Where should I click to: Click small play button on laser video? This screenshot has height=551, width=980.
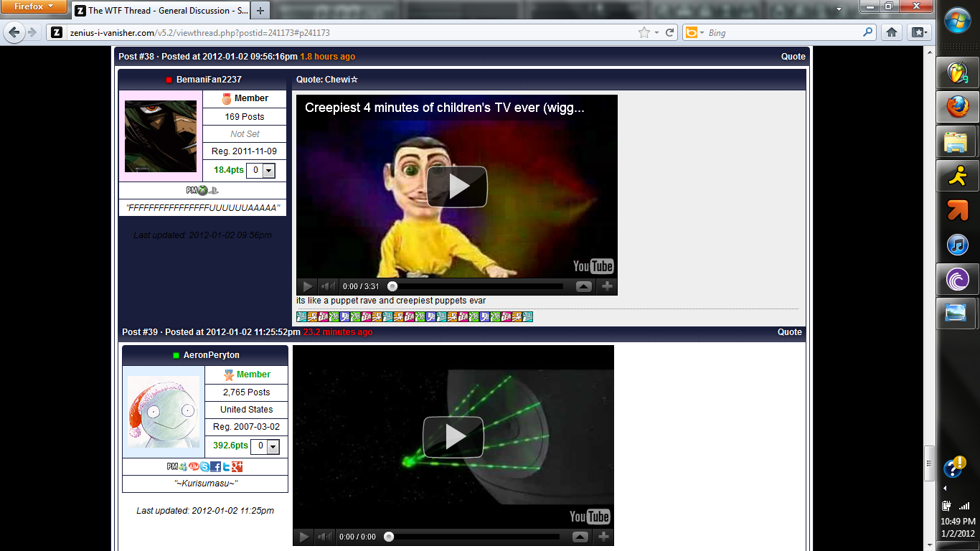[303, 537]
